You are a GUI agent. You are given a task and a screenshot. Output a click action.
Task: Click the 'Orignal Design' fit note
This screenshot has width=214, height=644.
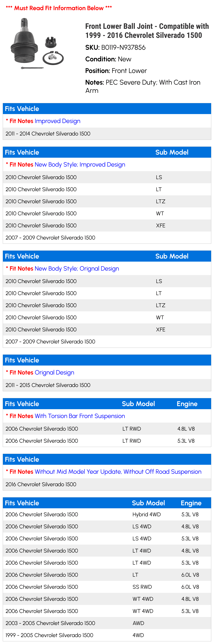coord(54,372)
